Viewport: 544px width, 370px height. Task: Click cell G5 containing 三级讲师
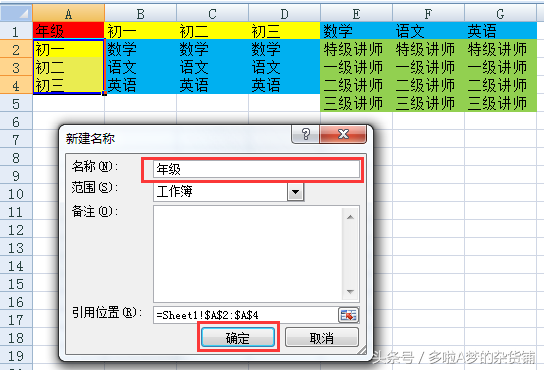coord(500,103)
